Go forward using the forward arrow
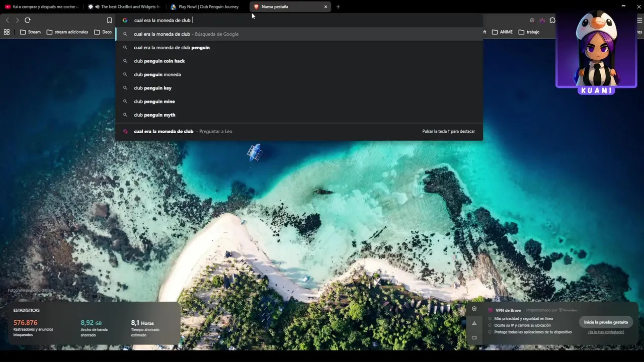This screenshot has width=644, height=362. pyautogui.click(x=17, y=20)
